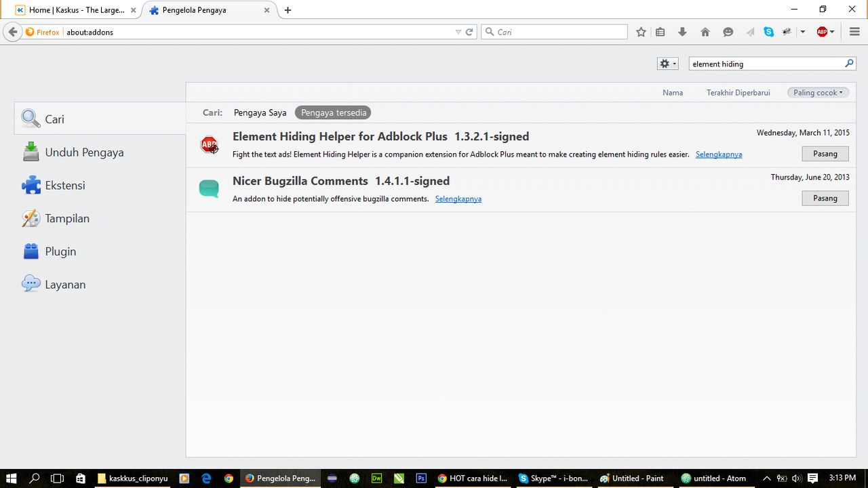The image size is (868, 488).
Task: Close the Kaskus Home tab
Action: pyautogui.click(x=134, y=10)
